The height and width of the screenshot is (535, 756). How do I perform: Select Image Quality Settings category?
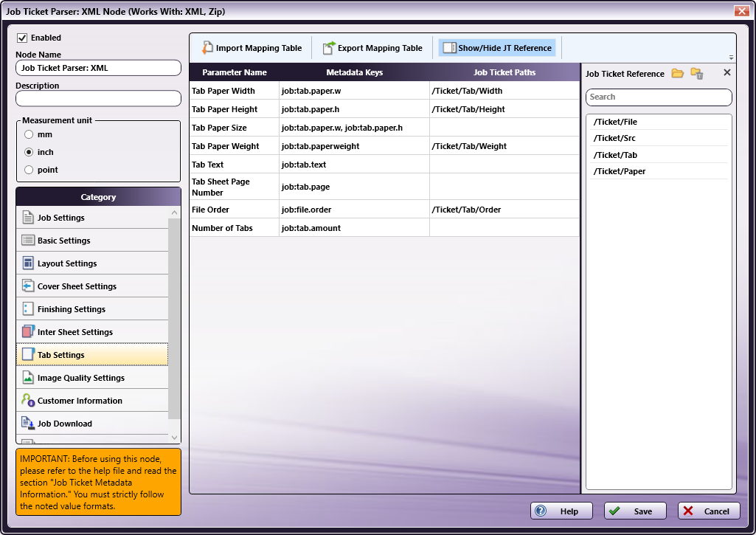pyautogui.click(x=92, y=378)
